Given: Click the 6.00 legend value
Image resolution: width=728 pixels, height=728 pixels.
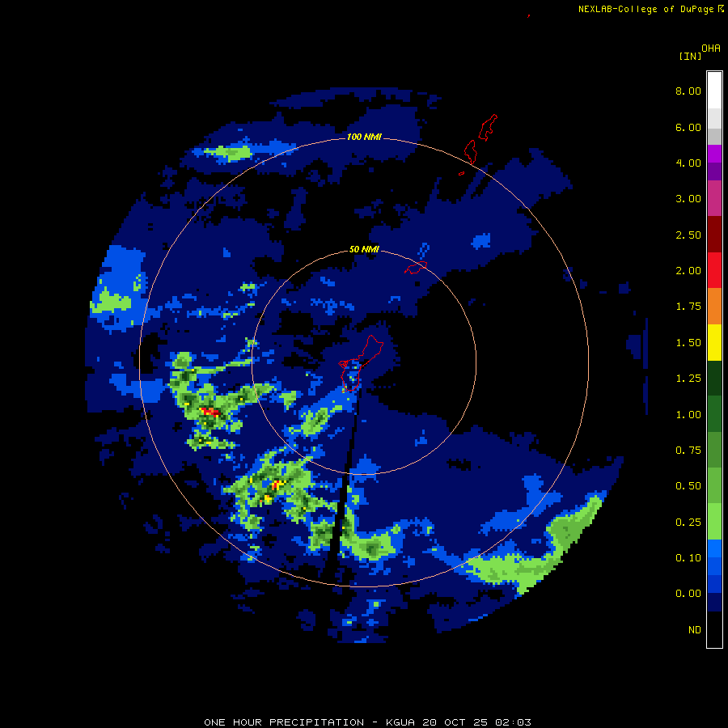Looking at the screenshot, I should pyautogui.click(x=688, y=127).
